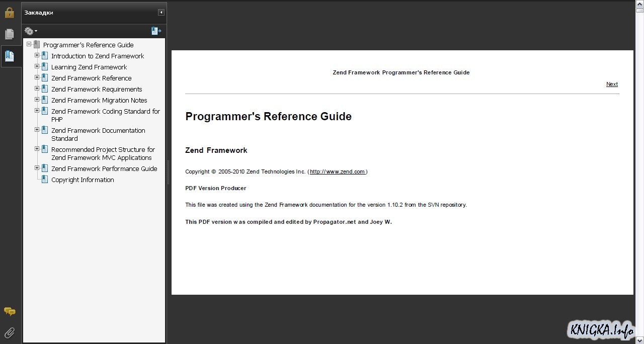The height and width of the screenshot is (344, 644).
Task: Expand Zend Framework Coding Standard bookmark
Action: [37, 111]
